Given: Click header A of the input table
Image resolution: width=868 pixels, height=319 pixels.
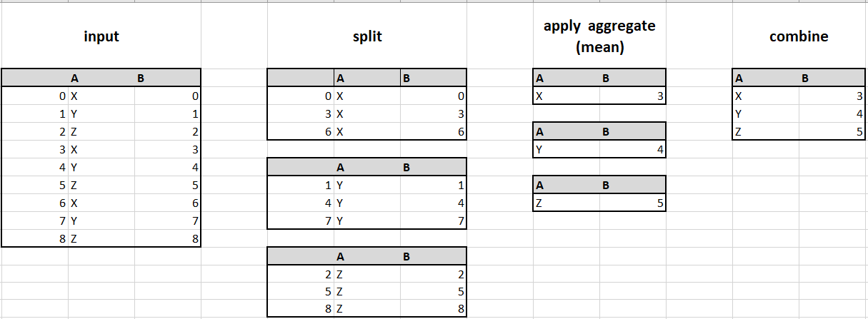Looking at the screenshot, I should pyautogui.click(x=74, y=79).
